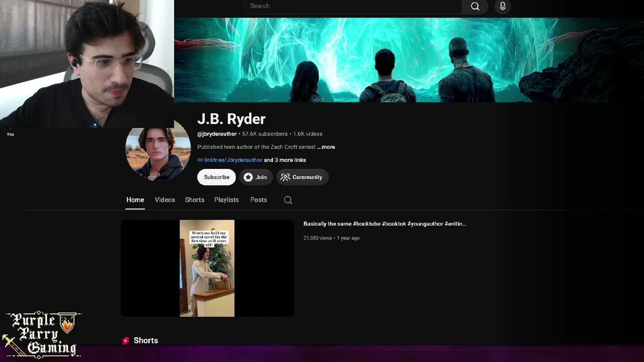Screen dimensions: 644x362
Task: Click the J.B. Ryder channel name
Action: [x=231, y=119]
